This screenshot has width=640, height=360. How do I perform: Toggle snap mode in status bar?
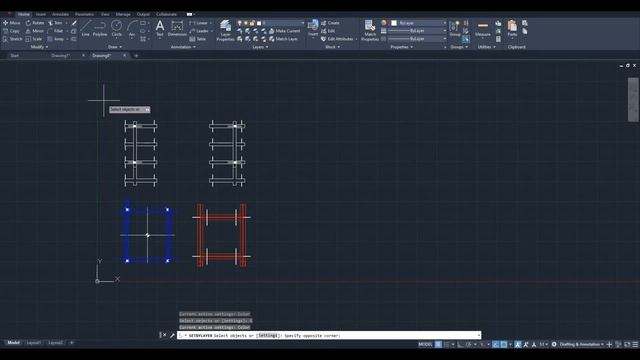point(447,344)
